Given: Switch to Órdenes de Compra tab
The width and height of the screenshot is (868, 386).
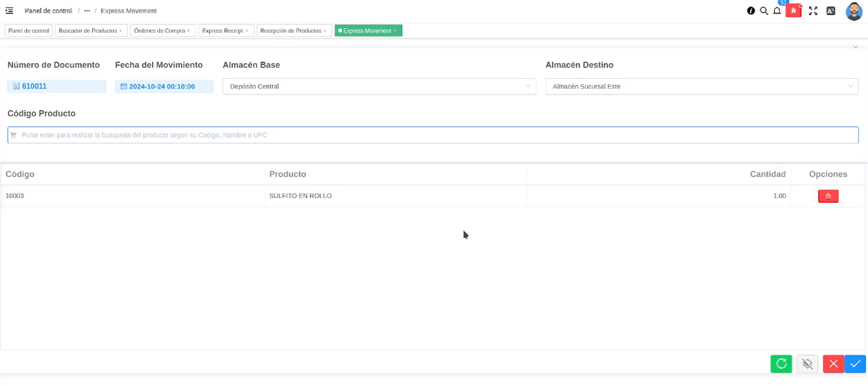Looking at the screenshot, I should (159, 31).
